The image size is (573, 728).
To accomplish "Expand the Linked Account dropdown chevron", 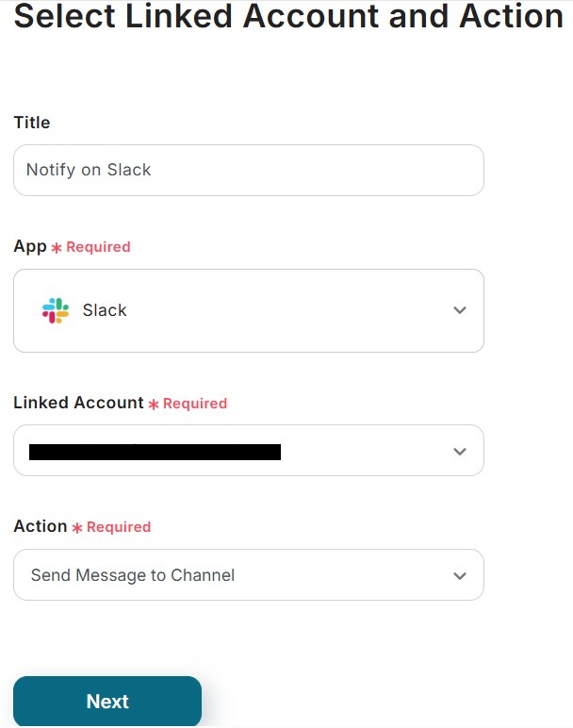I will tap(460, 452).
